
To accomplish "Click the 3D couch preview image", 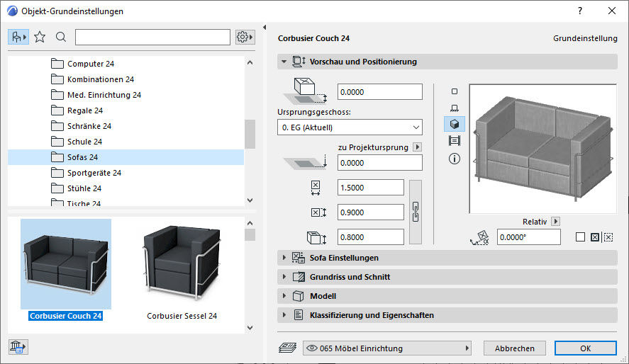I will point(542,149).
